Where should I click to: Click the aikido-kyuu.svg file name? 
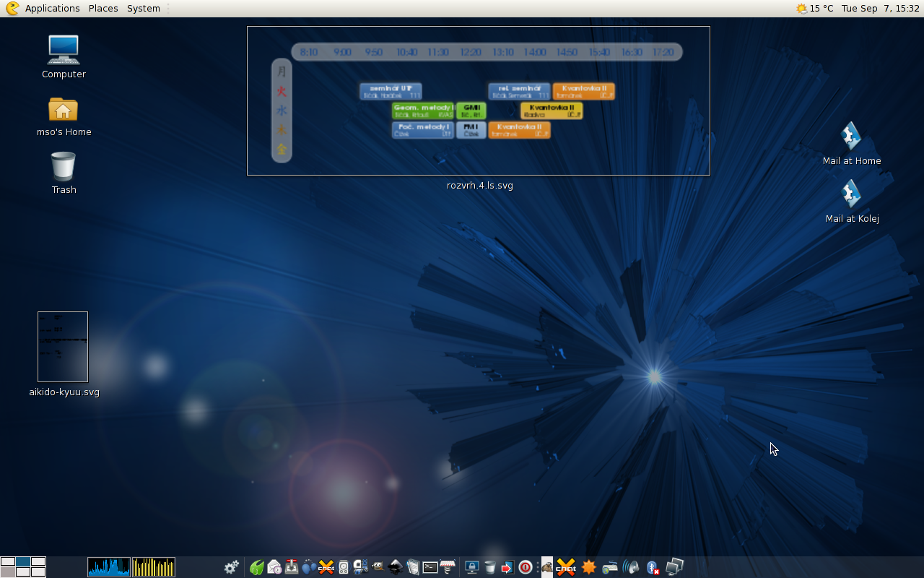pos(64,392)
